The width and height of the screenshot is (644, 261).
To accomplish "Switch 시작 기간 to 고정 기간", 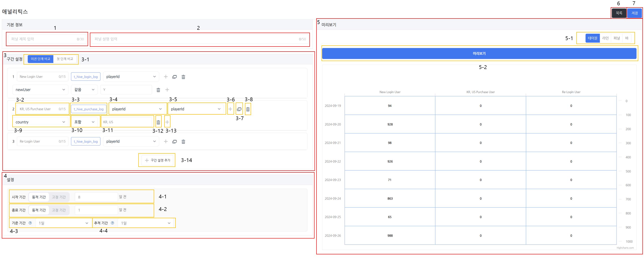I will pos(59,197).
